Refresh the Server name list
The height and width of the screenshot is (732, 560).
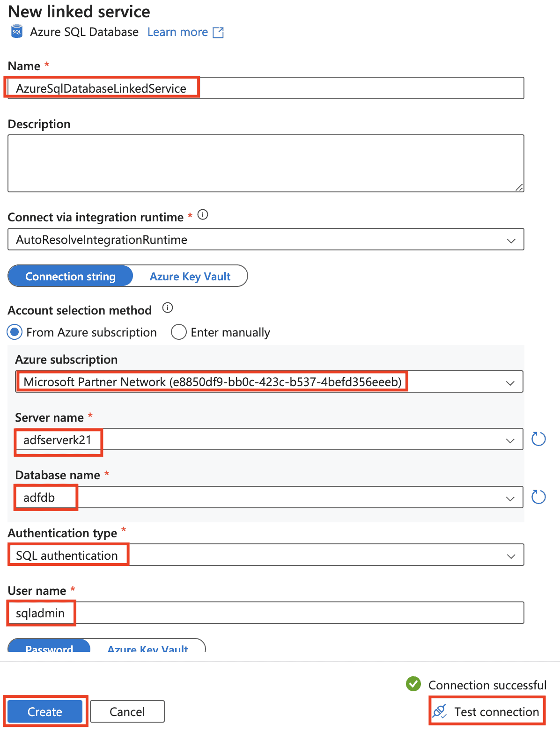pos(538,439)
